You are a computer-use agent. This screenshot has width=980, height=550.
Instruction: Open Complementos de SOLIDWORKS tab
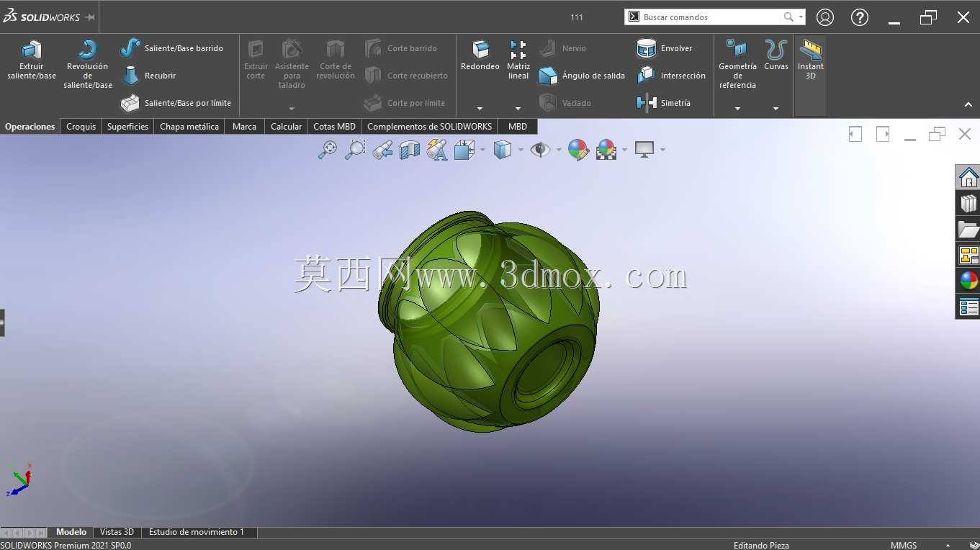coord(429,126)
